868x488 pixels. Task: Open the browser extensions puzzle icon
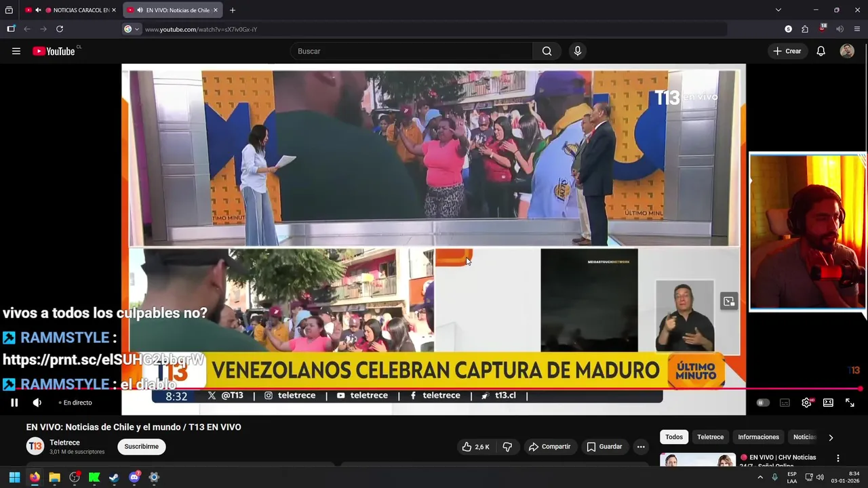tap(805, 29)
